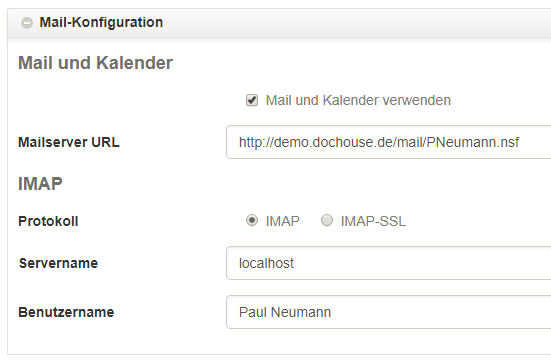Image resolution: width=551 pixels, height=364 pixels.
Task: Click the 'localhost' server name text
Action: coord(266,263)
